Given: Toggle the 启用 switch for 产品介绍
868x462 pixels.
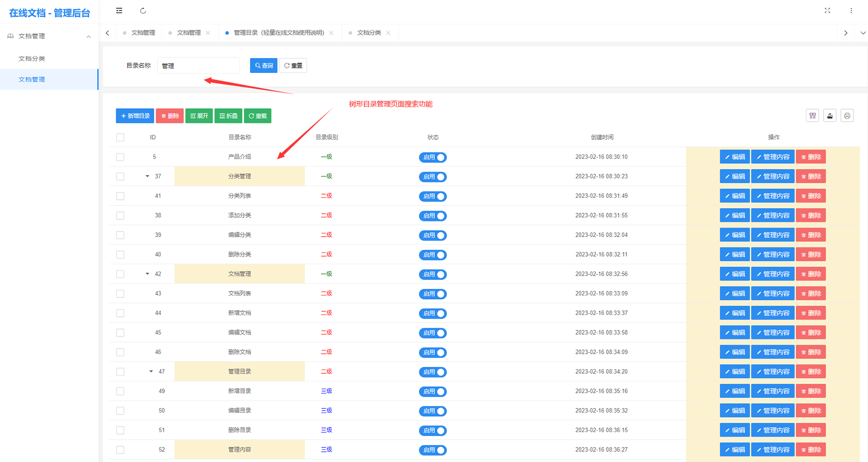Looking at the screenshot, I should tap(433, 157).
